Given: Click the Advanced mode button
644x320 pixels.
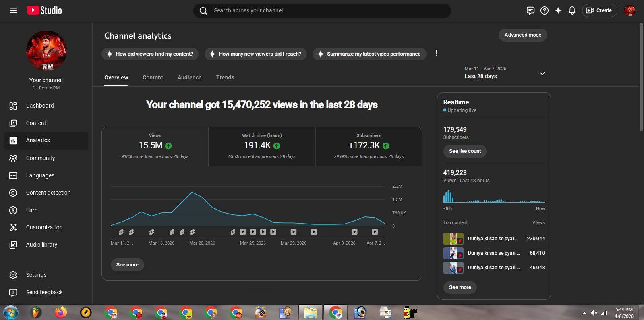Looking at the screenshot, I should [x=522, y=35].
